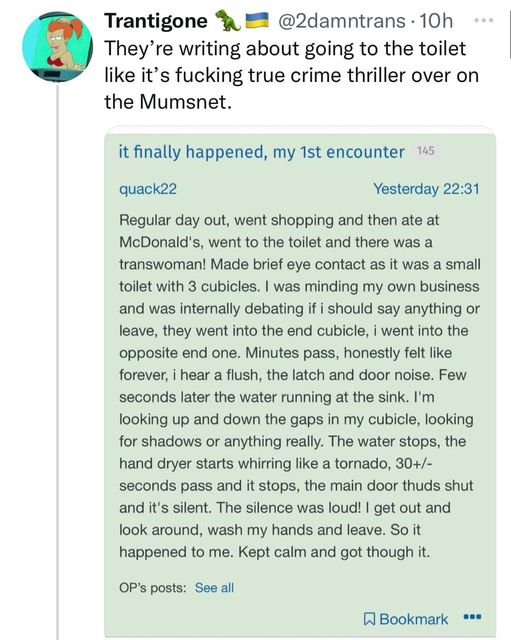
Task: Click the 'Yesterday 22:31' post timestamp
Action: [x=426, y=189]
